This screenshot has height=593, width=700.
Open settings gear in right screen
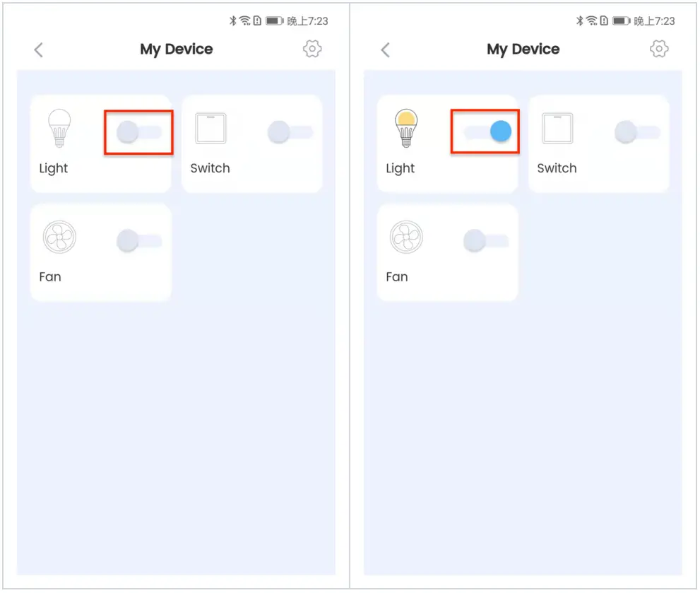(x=659, y=49)
